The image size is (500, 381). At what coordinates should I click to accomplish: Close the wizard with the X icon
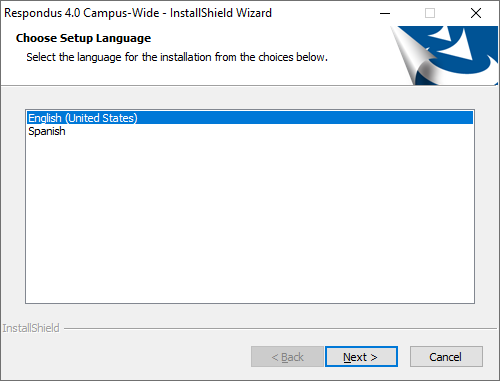coord(476,13)
